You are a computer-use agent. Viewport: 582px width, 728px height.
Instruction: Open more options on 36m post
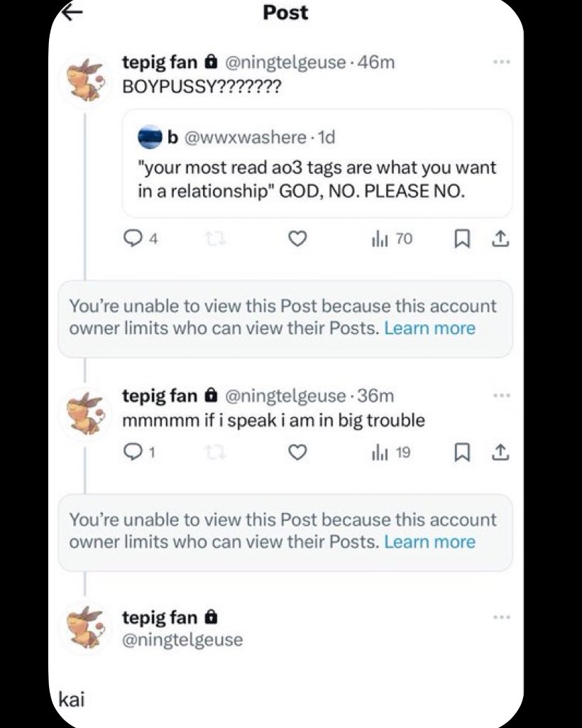pos(502,395)
